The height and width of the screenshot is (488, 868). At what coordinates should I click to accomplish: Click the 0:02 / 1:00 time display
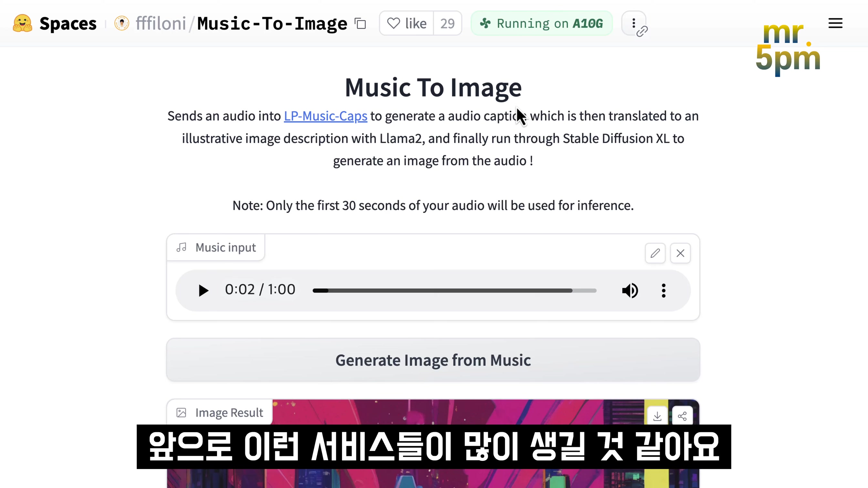(x=260, y=289)
